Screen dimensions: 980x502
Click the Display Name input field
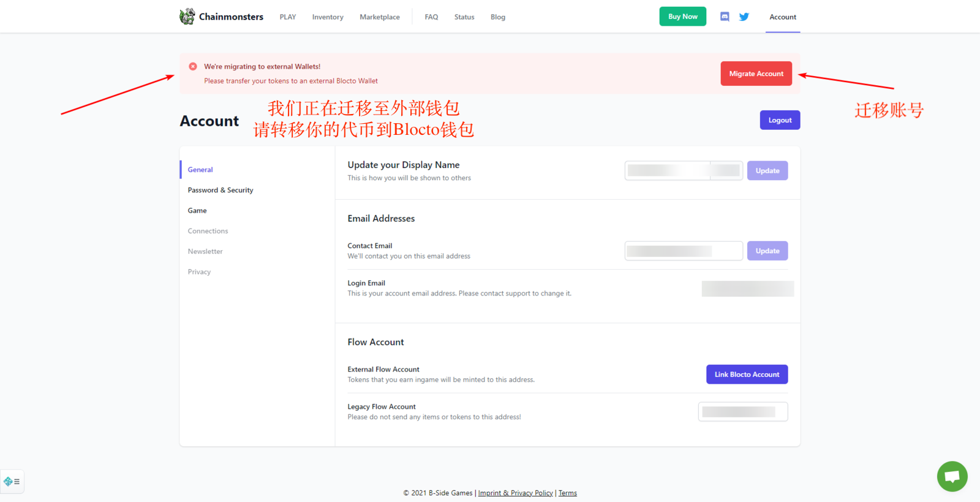click(684, 170)
